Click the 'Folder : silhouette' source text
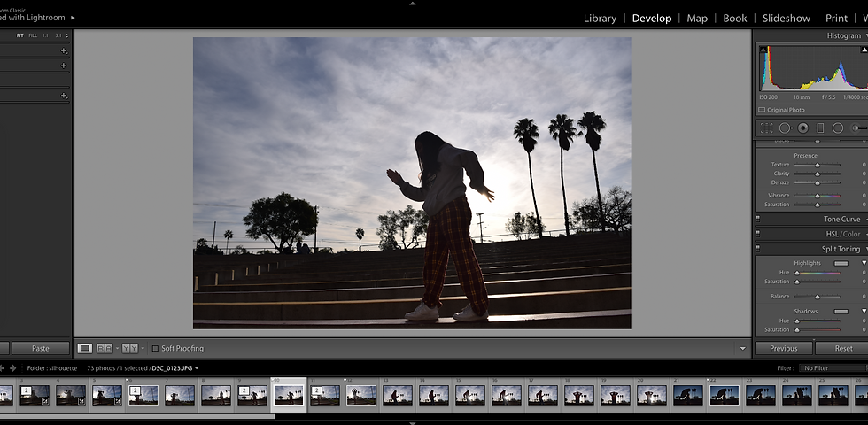The height and width of the screenshot is (425, 868). [x=52, y=368]
